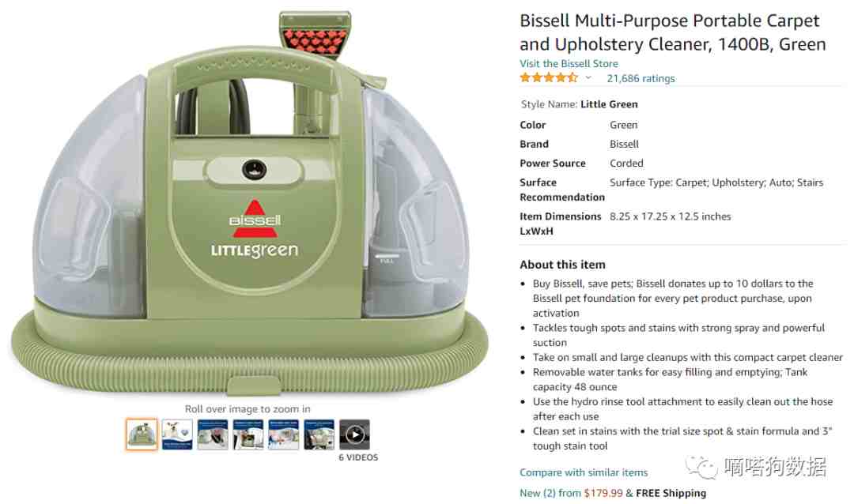The height and width of the screenshot is (504, 854).
Task: Select the fifth product thumbnail
Action: tap(283, 434)
